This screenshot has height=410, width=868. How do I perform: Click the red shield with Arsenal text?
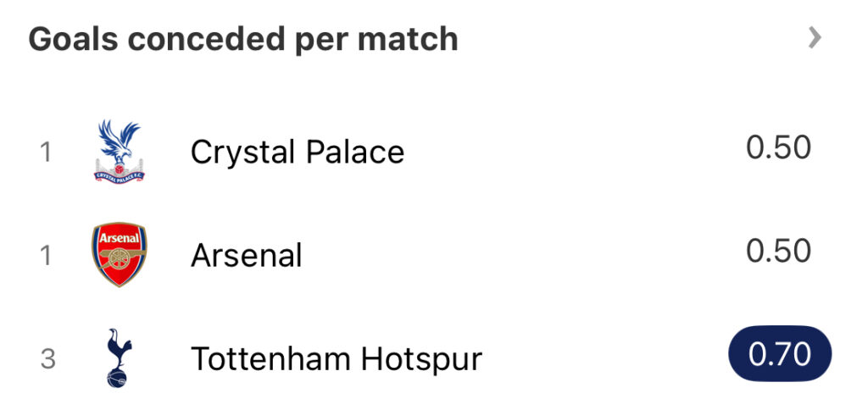pyautogui.click(x=119, y=254)
